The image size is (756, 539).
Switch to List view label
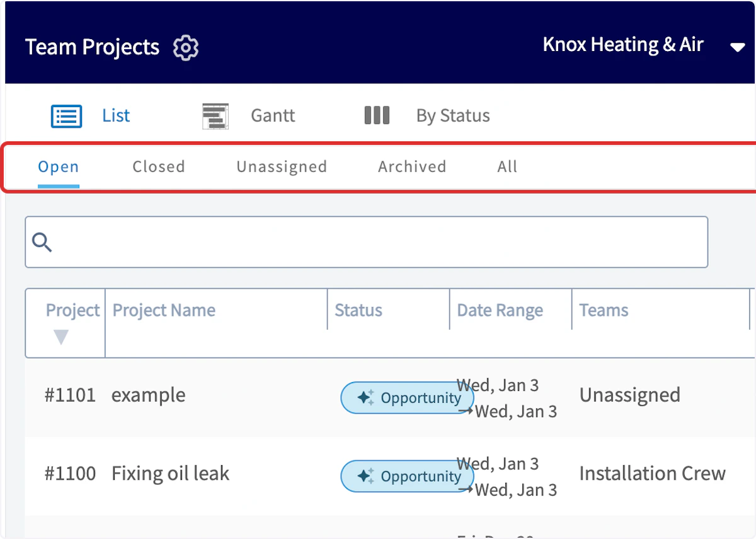coord(116,116)
